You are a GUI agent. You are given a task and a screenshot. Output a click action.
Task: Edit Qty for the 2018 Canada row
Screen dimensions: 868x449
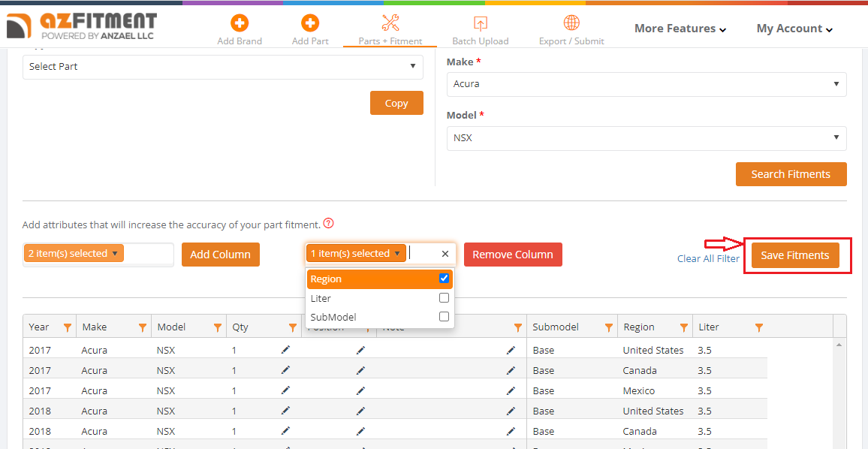point(285,431)
